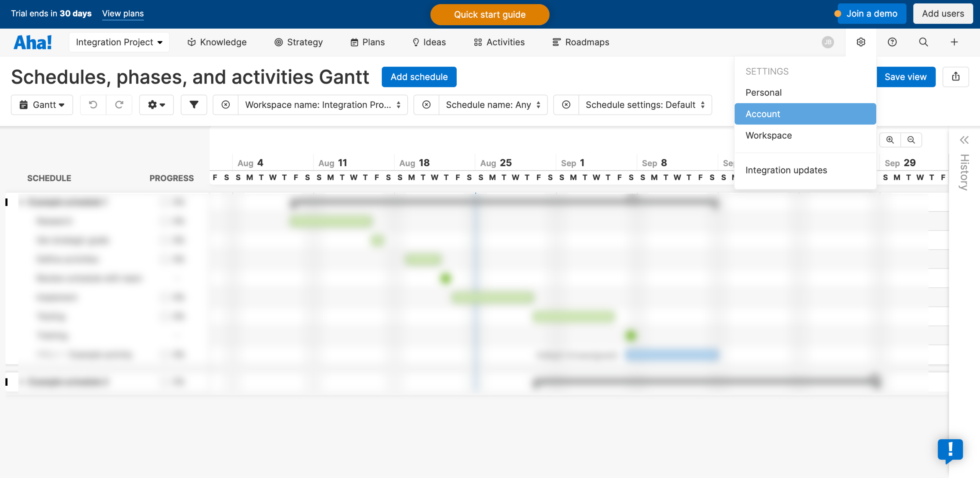Image resolution: width=980 pixels, height=478 pixels.
Task: Click the green Research phase bar
Action: [331, 221]
